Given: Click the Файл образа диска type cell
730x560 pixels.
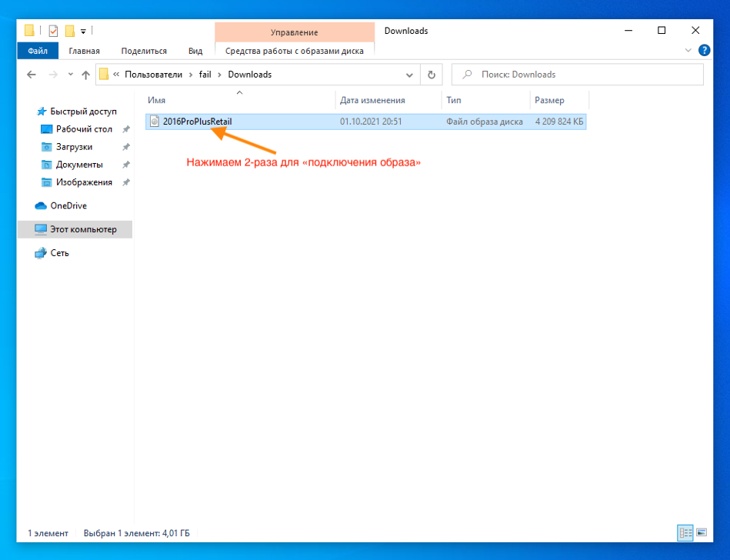Looking at the screenshot, I should pos(484,122).
